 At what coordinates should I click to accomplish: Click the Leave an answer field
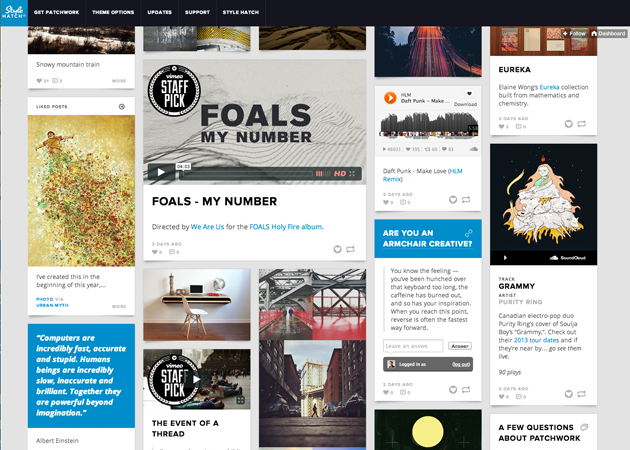point(413,346)
